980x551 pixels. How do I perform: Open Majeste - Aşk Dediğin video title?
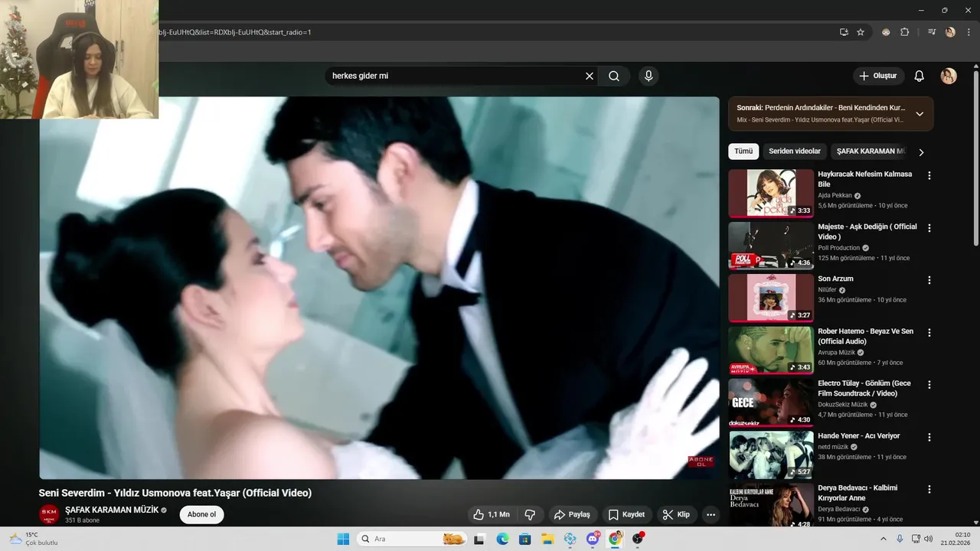(867, 232)
